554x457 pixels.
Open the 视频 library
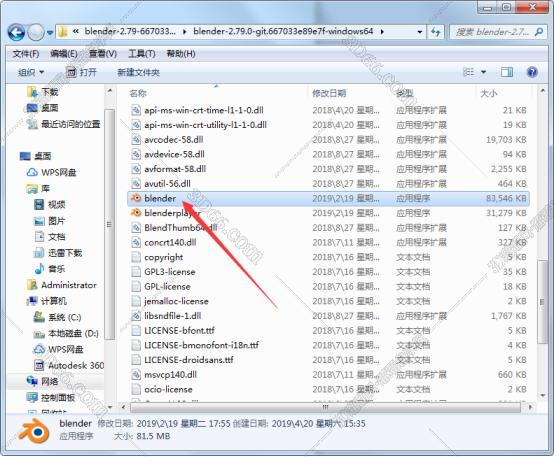pyautogui.click(x=50, y=205)
